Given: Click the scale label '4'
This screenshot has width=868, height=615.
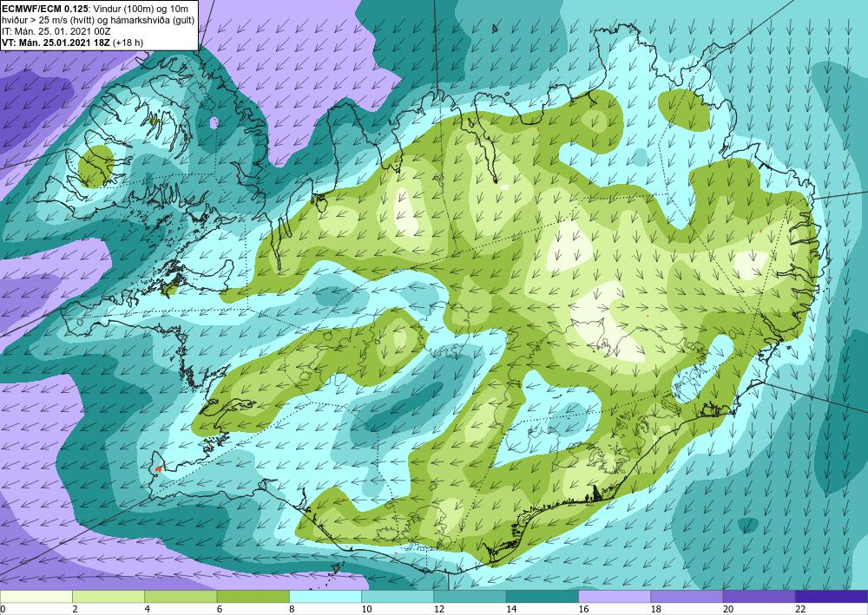Looking at the screenshot, I should point(148,609).
